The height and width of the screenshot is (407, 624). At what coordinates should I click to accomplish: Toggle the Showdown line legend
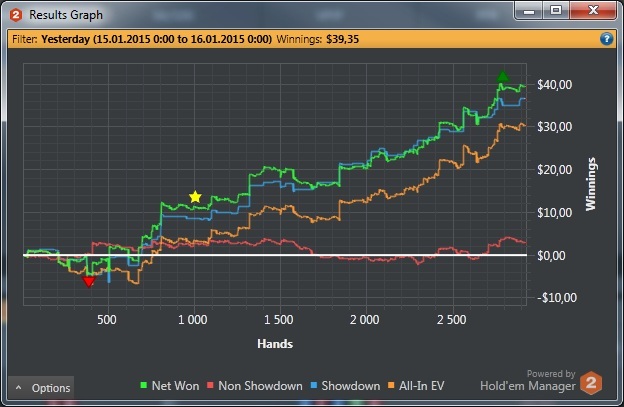point(345,386)
